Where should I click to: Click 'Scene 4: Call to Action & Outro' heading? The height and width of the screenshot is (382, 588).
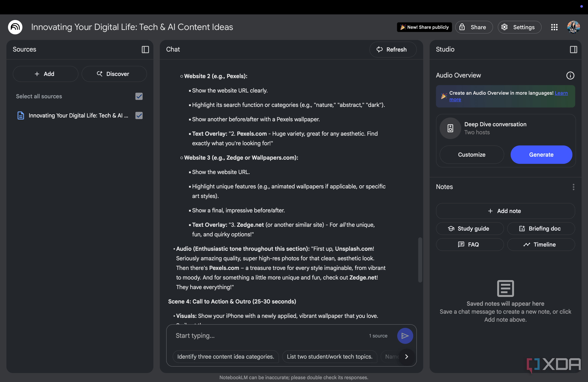[232, 301]
